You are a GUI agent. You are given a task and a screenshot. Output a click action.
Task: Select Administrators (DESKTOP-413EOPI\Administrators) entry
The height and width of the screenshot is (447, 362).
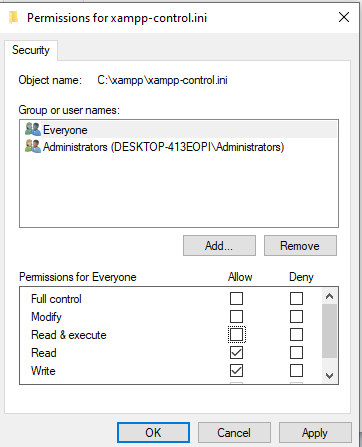pos(179,147)
